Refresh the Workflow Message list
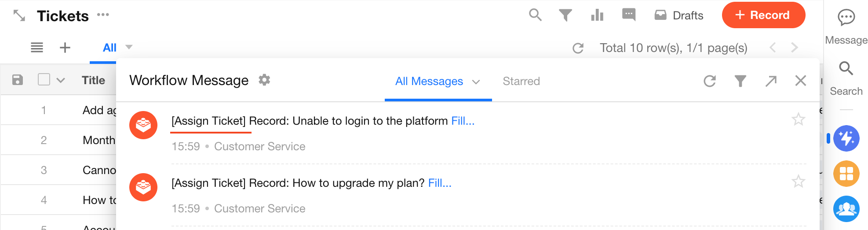 710,81
